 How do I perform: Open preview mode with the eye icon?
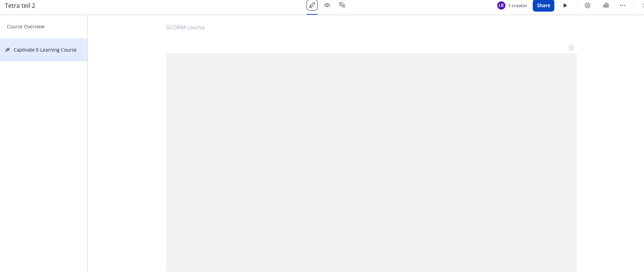tap(327, 5)
